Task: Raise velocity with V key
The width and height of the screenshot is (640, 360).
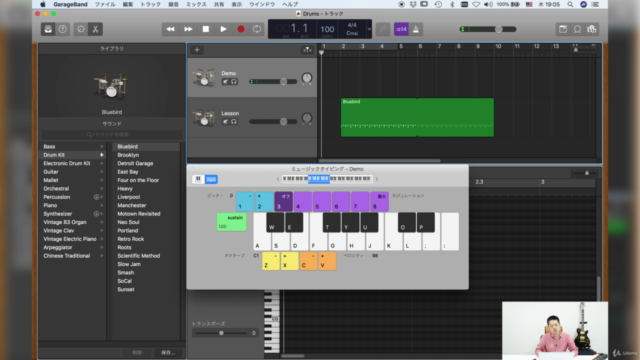Action: [x=327, y=261]
